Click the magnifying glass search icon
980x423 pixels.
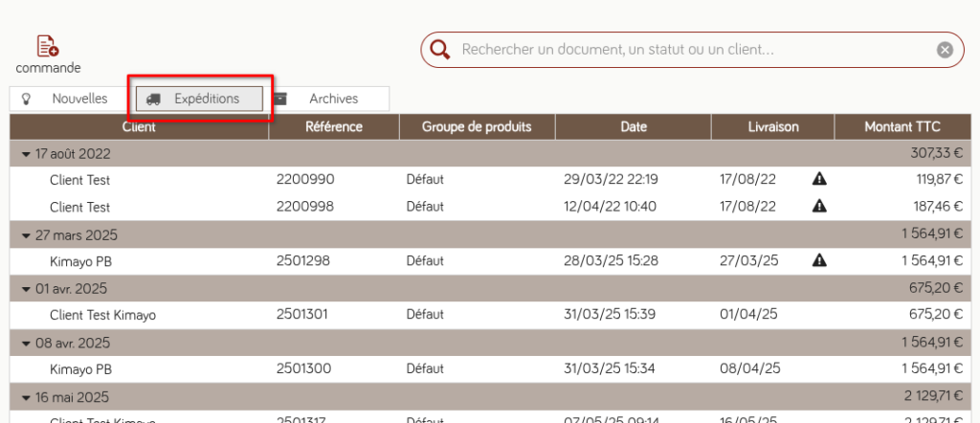[440, 50]
